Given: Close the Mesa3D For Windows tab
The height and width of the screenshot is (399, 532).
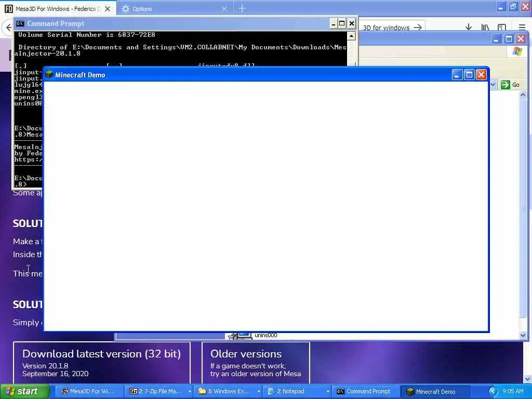Looking at the screenshot, I should 108,9.
